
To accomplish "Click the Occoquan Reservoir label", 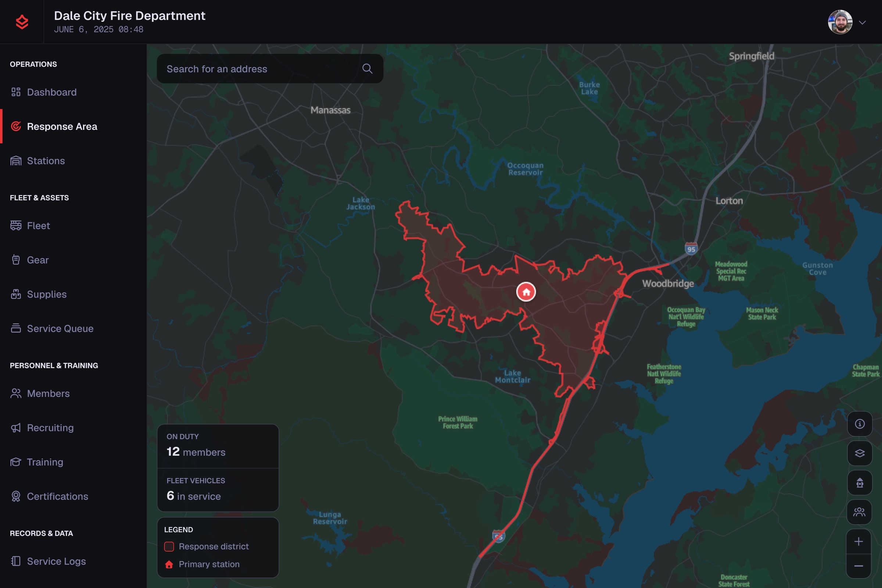I will 525,169.
